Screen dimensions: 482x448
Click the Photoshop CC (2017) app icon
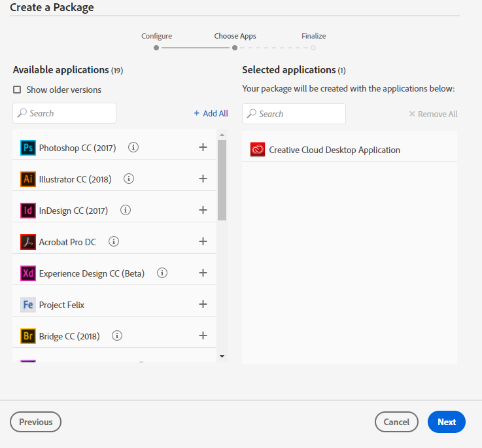(x=28, y=148)
